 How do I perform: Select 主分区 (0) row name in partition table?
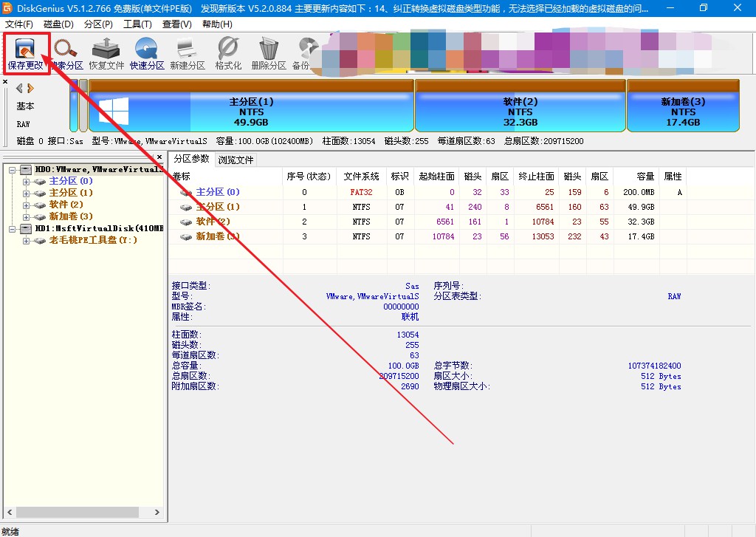[x=218, y=192]
